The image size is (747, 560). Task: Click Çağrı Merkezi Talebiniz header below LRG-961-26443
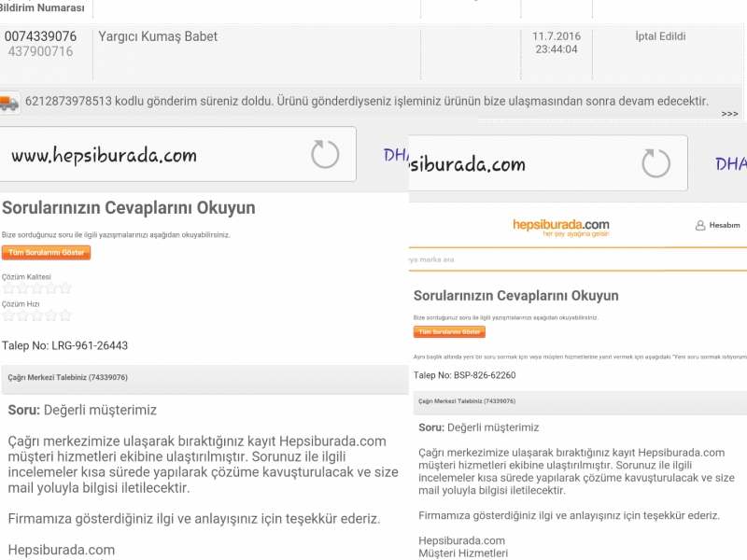click(204, 379)
